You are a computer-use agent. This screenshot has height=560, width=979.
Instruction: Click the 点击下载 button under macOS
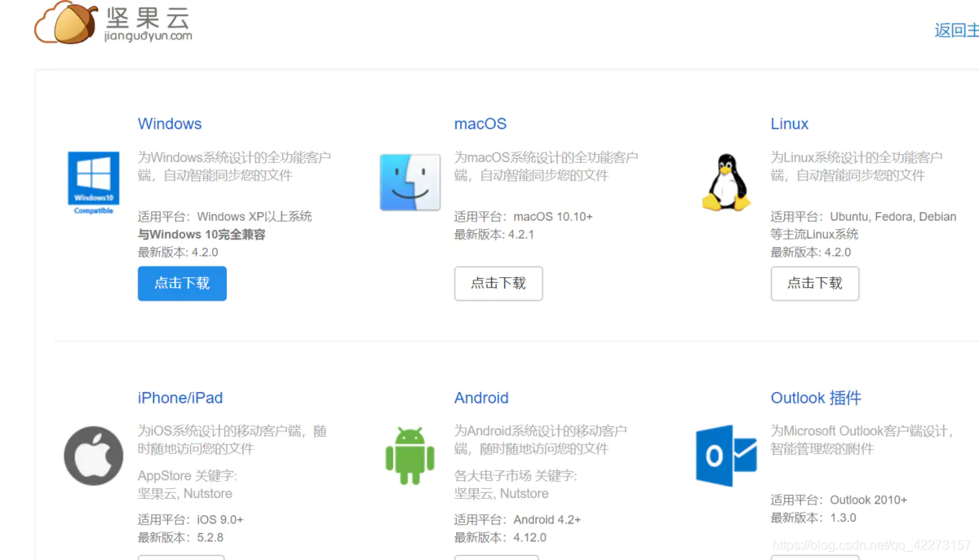coord(498,283)
